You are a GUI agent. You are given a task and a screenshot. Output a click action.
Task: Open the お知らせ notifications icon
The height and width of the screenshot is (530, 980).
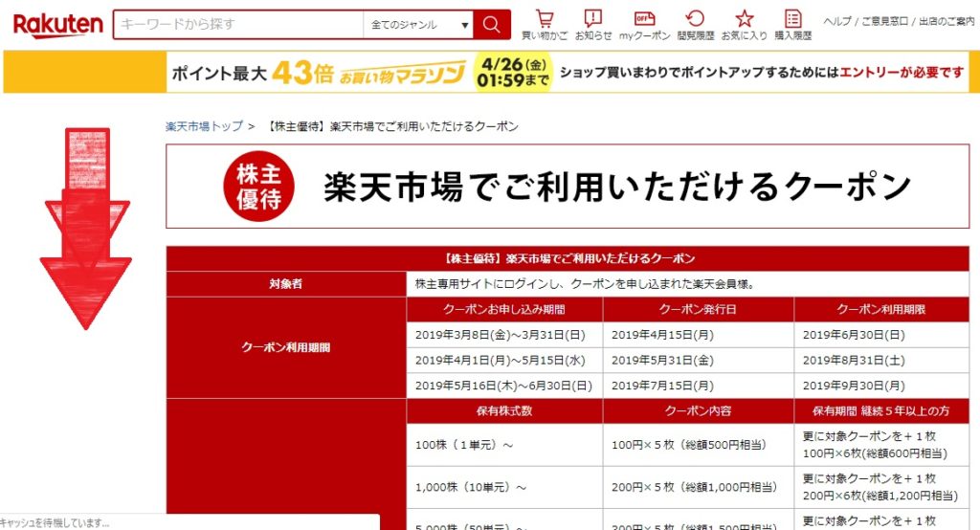click(593, 25)
